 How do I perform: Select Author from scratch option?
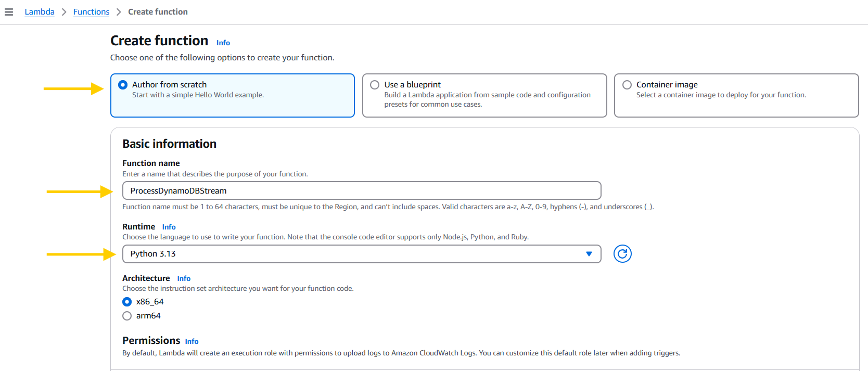tap(123, 85)
